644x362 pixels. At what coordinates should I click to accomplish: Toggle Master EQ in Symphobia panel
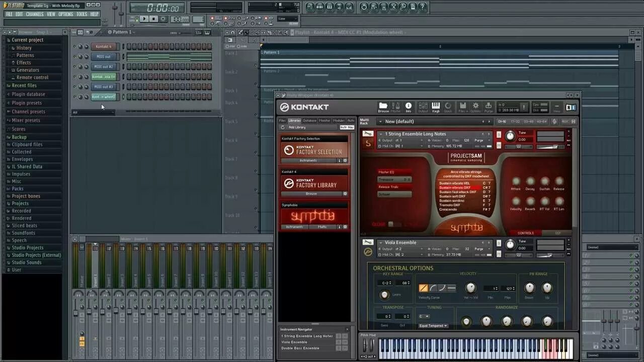[394, 172]
